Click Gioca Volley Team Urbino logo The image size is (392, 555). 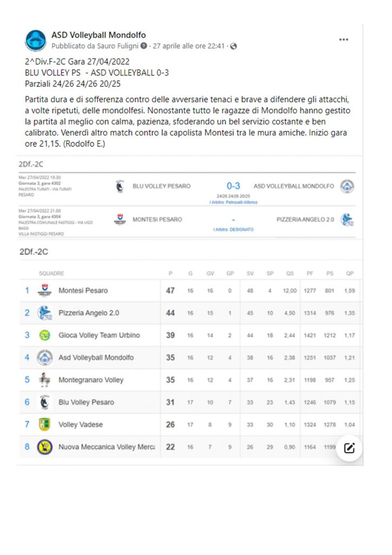44,335
